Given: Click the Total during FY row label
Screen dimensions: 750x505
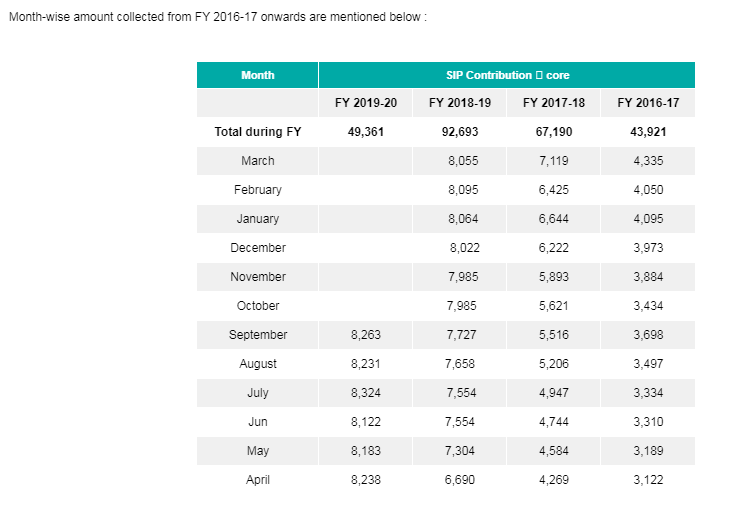Looking at the screenshot, I should pos(257,132).
